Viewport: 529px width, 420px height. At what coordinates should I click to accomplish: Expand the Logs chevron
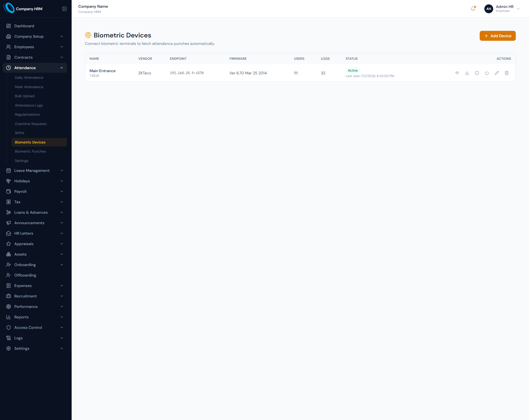coord(62,338)
